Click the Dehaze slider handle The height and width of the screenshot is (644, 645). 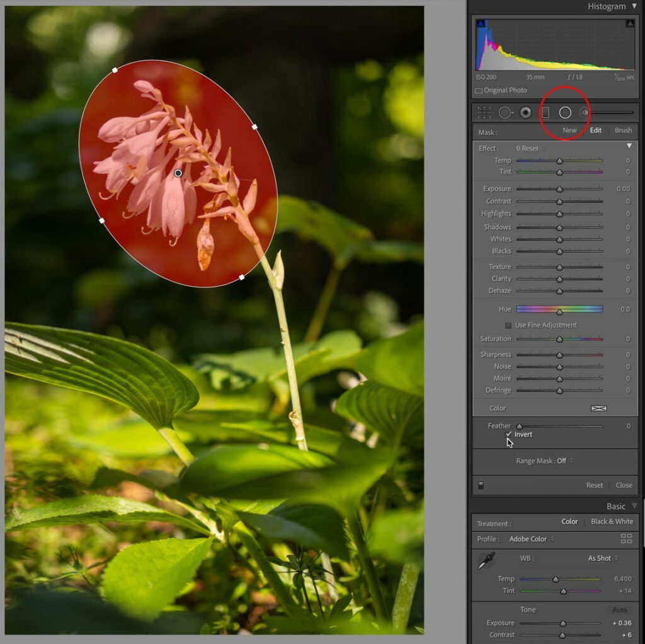pos(559,291)
